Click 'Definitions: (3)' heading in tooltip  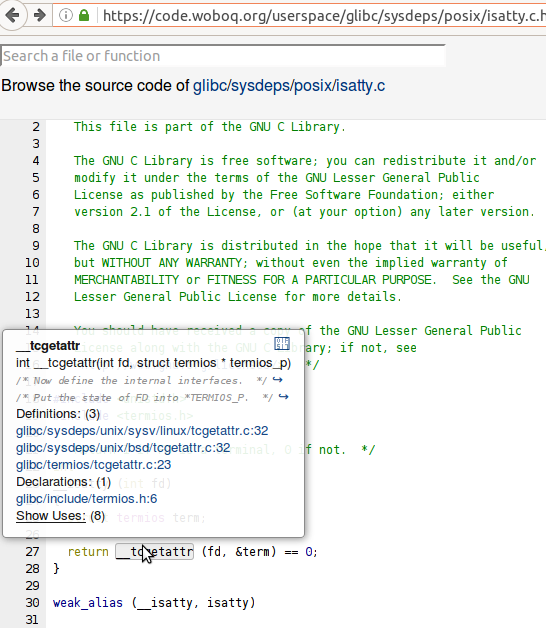coord(58,414)
